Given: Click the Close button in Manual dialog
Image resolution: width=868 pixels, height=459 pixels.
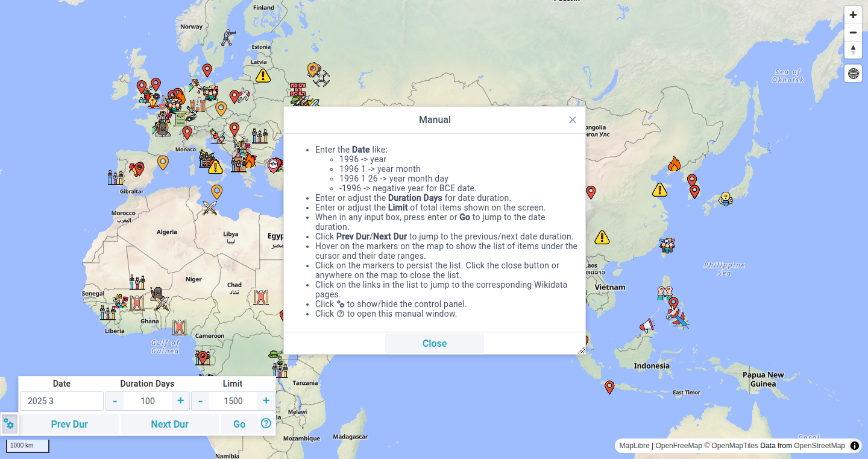Looking at the screenshot, I should point(435,343).
